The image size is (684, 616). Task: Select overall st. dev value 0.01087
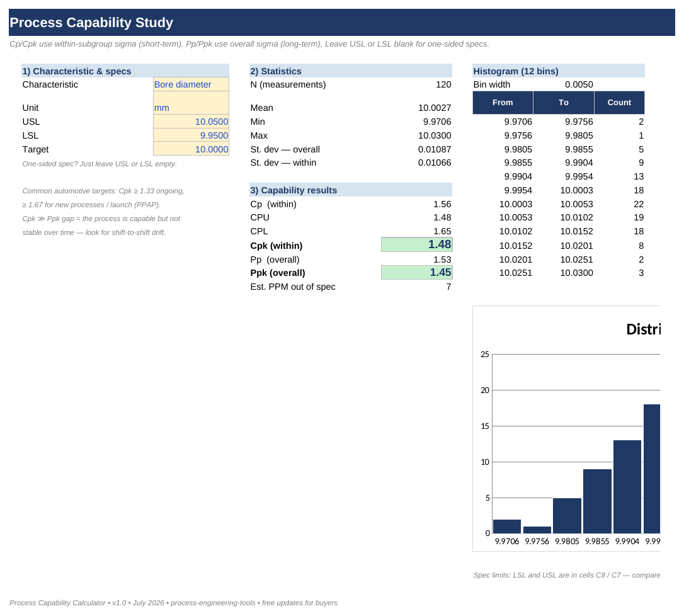tap(435, 149)
